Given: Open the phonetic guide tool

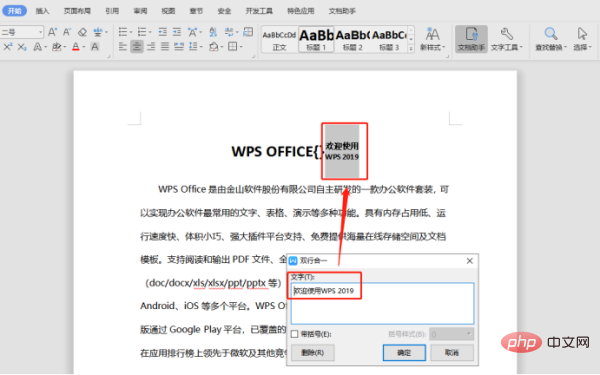Looking at the screenshot, I should (x=98, y=32).
